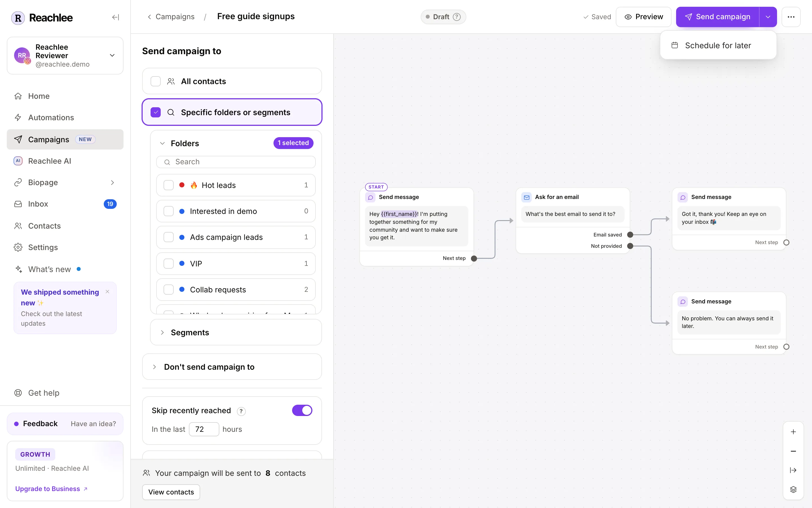Check the Ads campaign leads checkbox

(168, 237)
